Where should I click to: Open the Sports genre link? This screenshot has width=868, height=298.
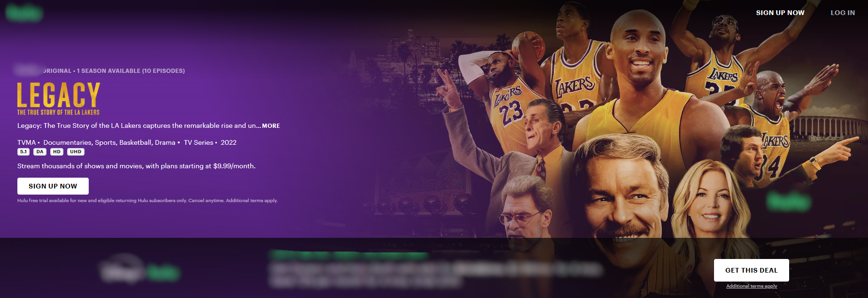click(x=105, y=142)
